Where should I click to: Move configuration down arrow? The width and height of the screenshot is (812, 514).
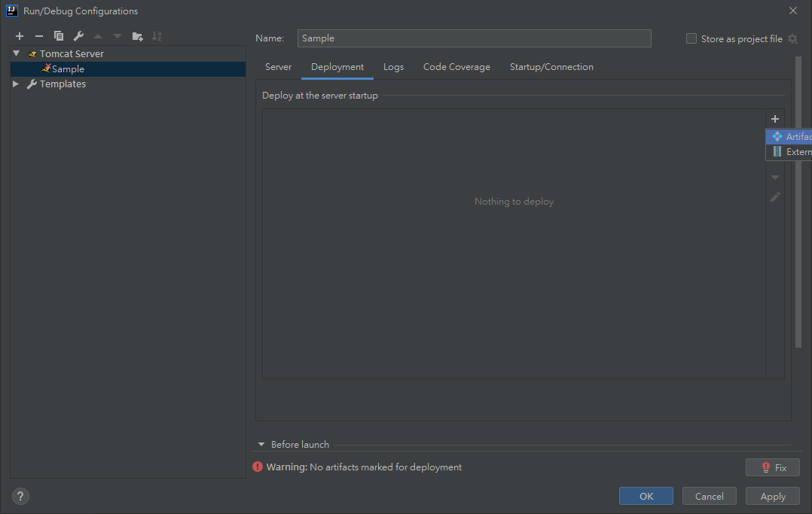(x=118, y=36)
